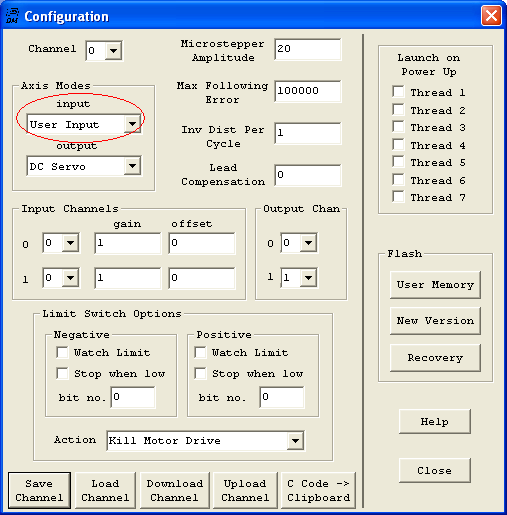
Task: Enable Thread 1 launch on power up
Action: (x=398, y=91)
